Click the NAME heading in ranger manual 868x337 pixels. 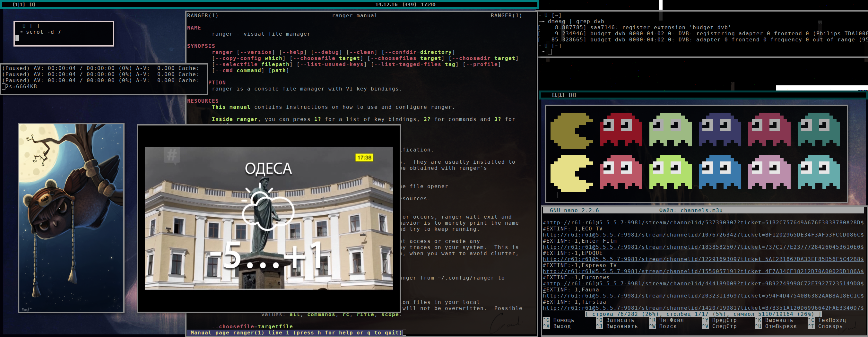pyautogui.click(x=194, y=28)
